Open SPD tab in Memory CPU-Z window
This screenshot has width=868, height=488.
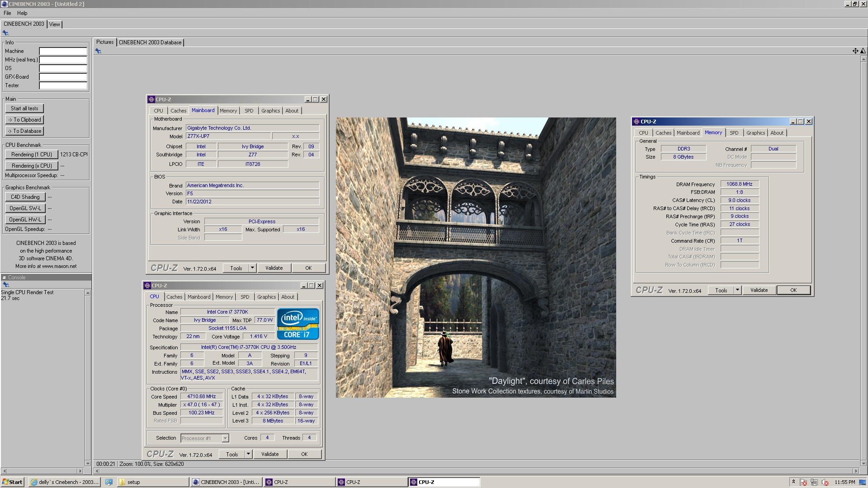pos(734,133)
